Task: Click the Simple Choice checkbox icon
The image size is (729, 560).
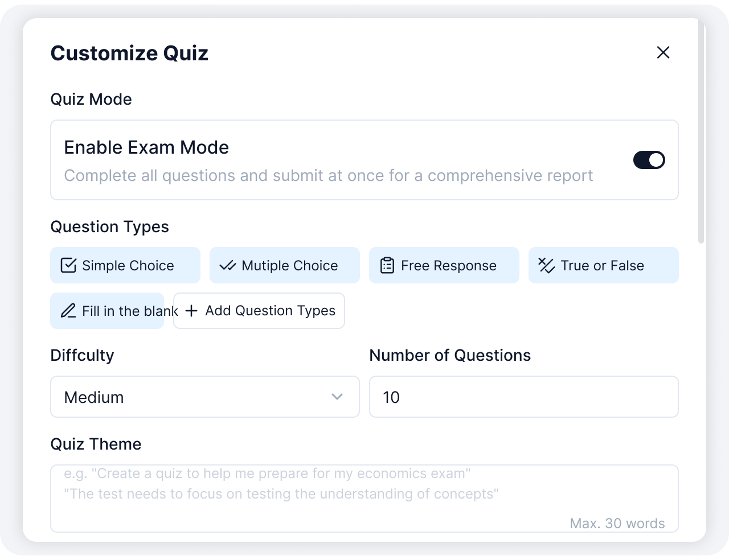Action: coord(68,265)
